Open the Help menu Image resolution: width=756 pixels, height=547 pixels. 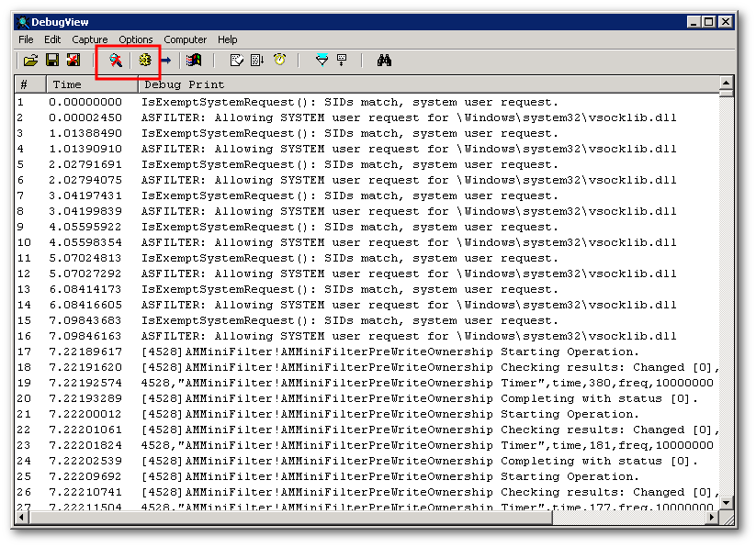click(x=227, y=39)
